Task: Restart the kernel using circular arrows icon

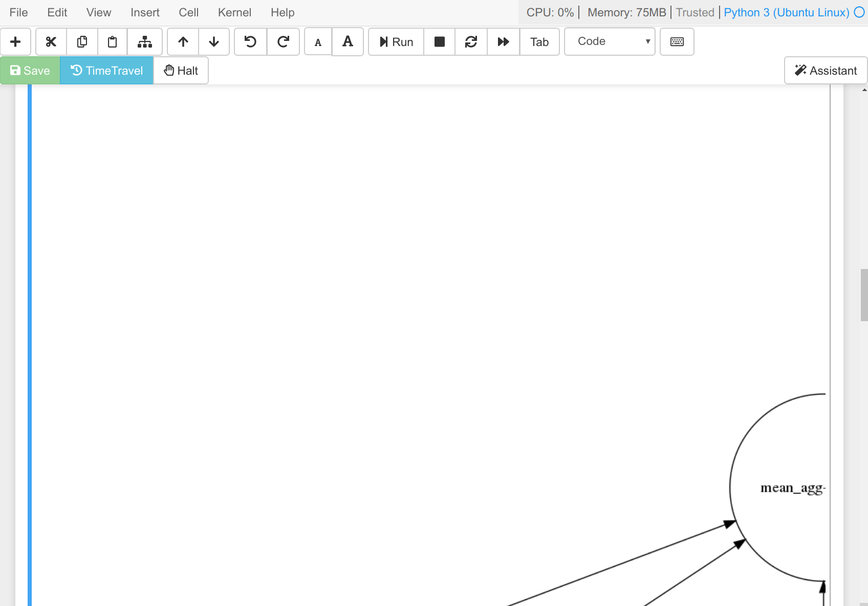Action: [471, 41]
